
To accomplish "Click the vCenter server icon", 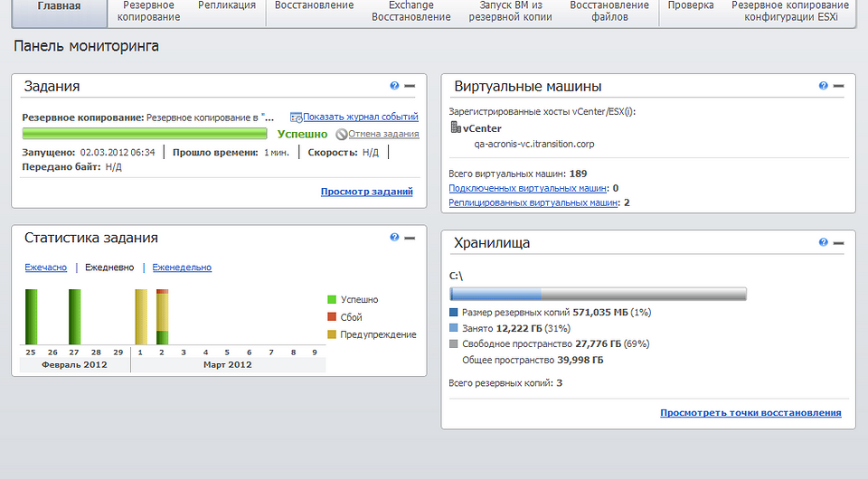I will pyautogui.click(x=456, y=127).
